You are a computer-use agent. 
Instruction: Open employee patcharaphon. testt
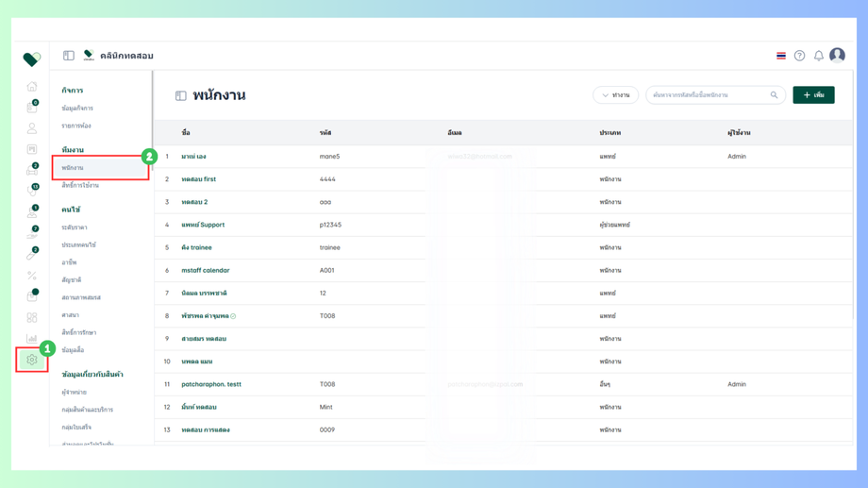(211, 384)
